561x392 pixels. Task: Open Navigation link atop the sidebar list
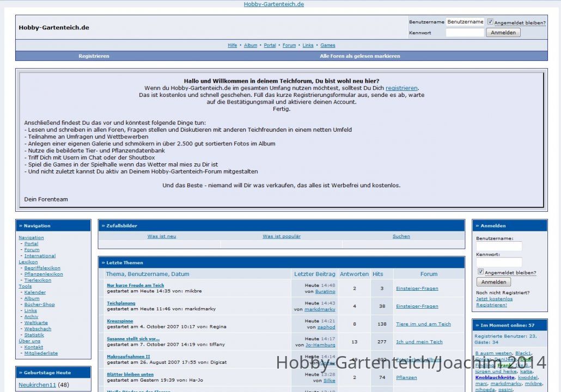coord(31,237)
